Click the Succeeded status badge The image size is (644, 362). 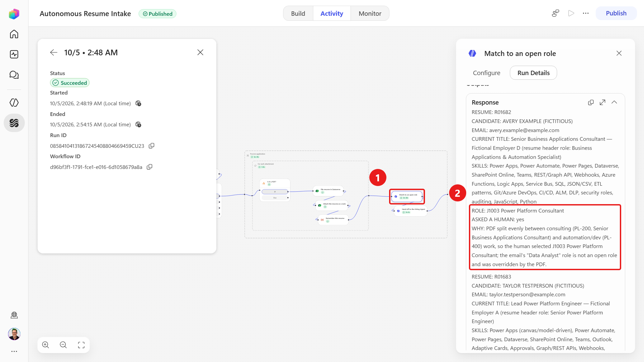click(70, 83)
